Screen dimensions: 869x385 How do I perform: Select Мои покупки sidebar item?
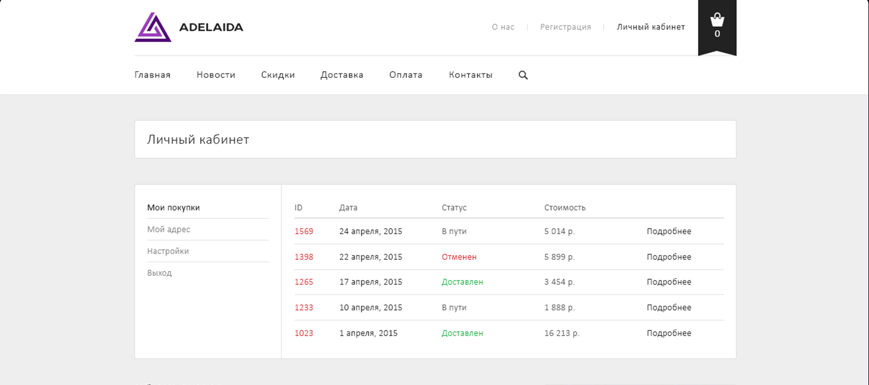pyautogui.click(x=173, y=208)
